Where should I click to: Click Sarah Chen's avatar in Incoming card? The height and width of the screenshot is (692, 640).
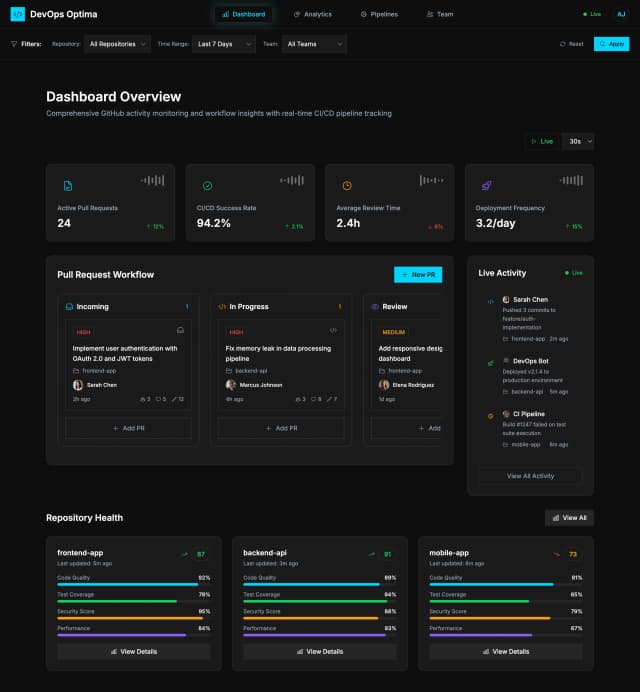78,384
